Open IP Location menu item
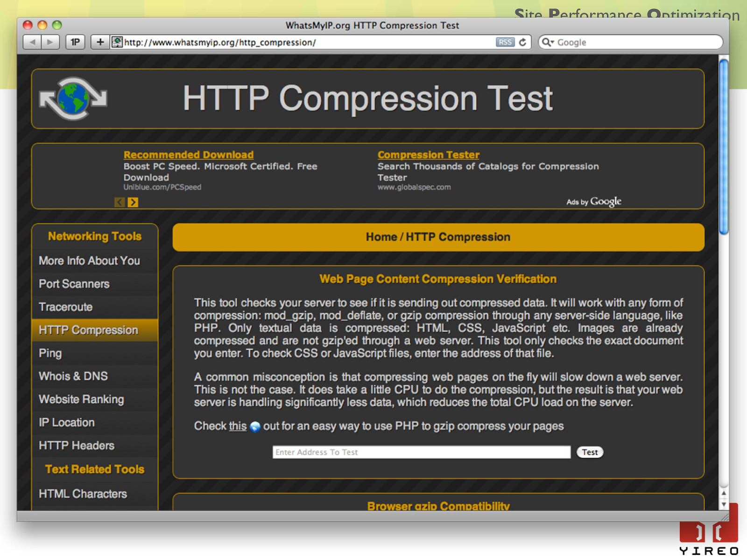Viewport: 747px width, 560px height. coord(95,422)
